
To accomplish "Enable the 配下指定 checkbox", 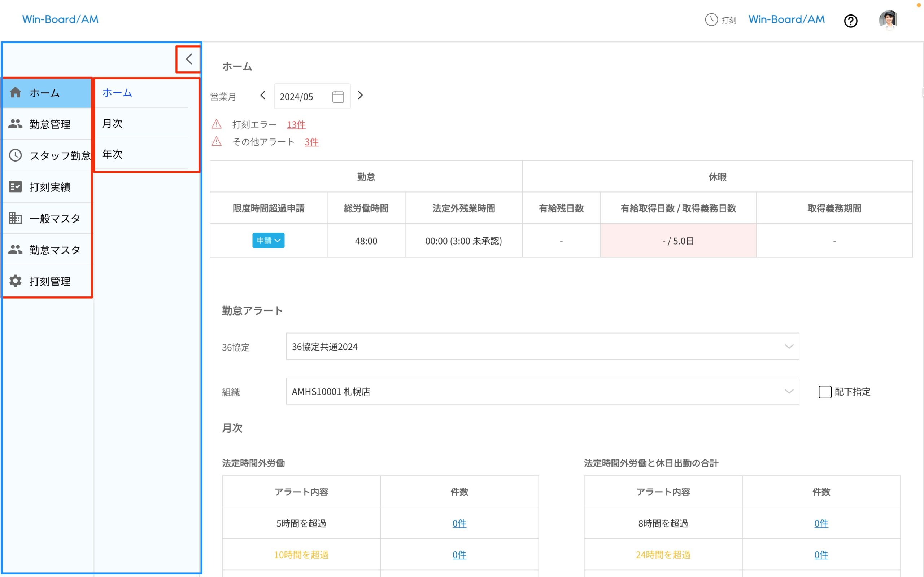I will click(824, 392).
